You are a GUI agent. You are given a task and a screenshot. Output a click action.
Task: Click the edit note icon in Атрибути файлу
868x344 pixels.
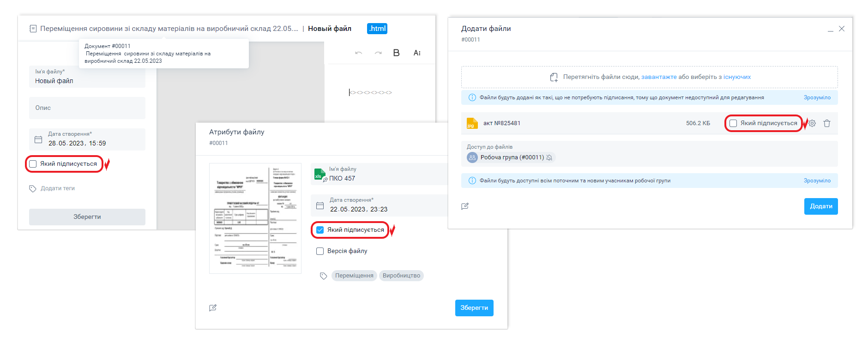point(213,308)
